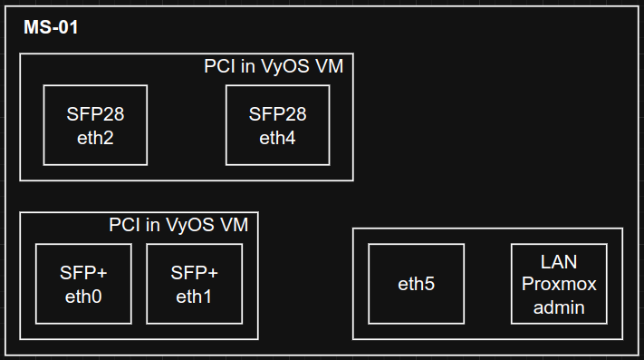Click the LAN Proxmox admin box
Viewport: 644px width, 360px height.
[x=559, y=284]
